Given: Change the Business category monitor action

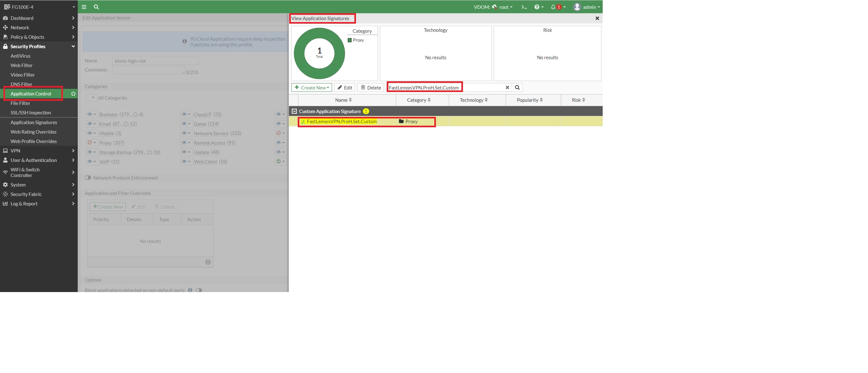Looking at the screenshot, I should 92,114.
